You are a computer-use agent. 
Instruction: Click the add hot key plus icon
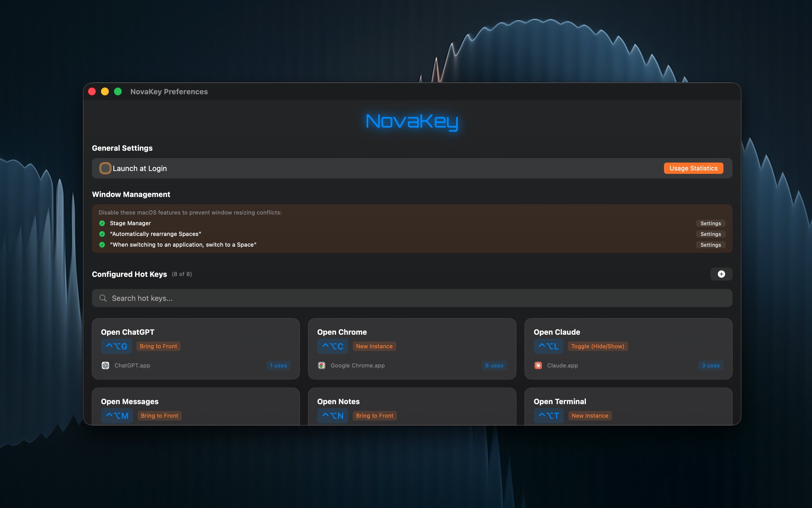tap(721, 274)
